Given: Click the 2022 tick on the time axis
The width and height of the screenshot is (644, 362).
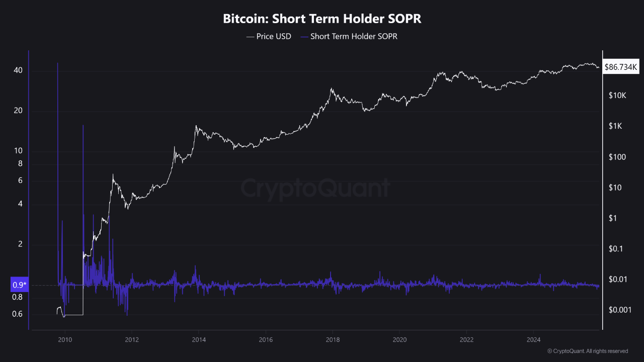Looking at the screenshot, I should click(x=466, y=339).
